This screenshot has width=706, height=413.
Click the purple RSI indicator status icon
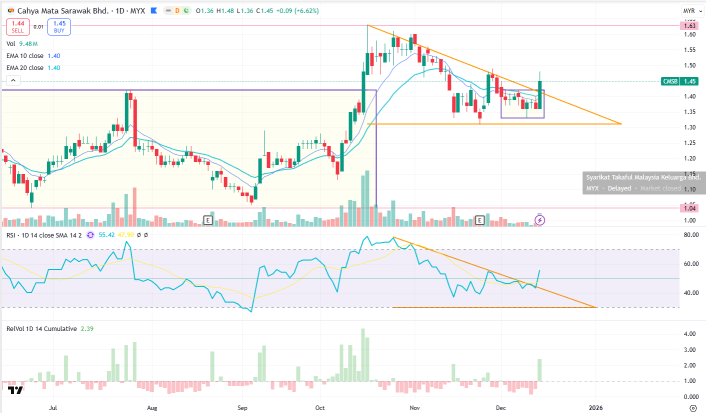click(91, 235)
